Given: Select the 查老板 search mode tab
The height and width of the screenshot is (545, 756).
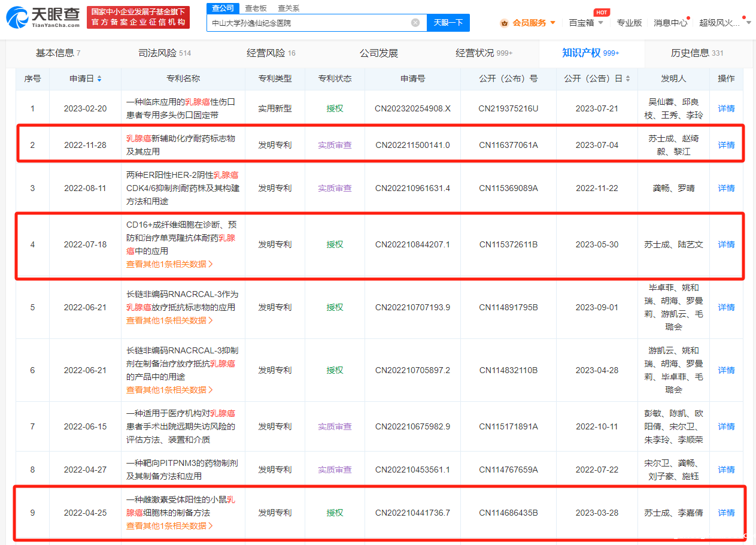Looking at the screenshot, I should click(256, 8).
